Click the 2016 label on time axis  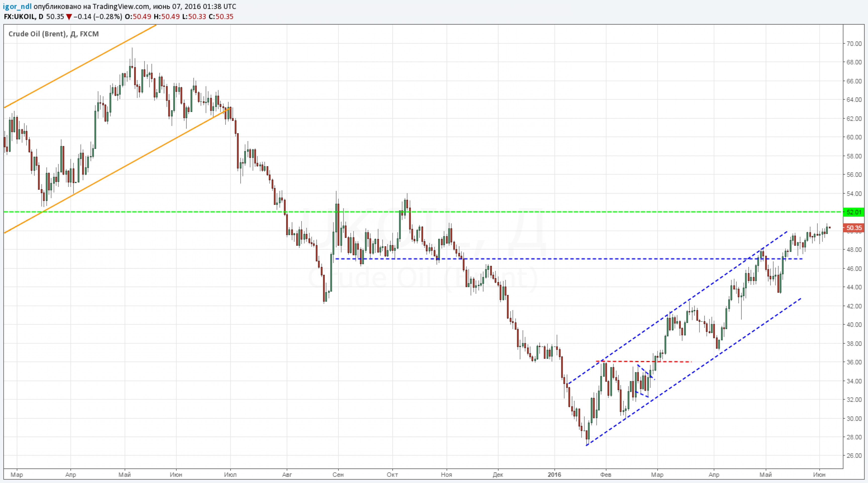[554, 474]
